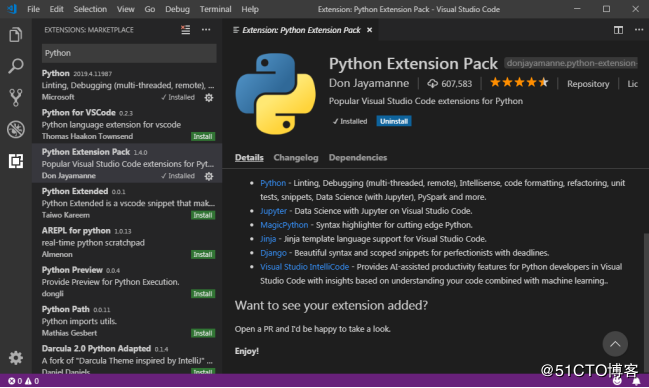Viewport: 649px width, 388px height.
Task: Click the download count 607,583
Action: [x=449, y=84]
